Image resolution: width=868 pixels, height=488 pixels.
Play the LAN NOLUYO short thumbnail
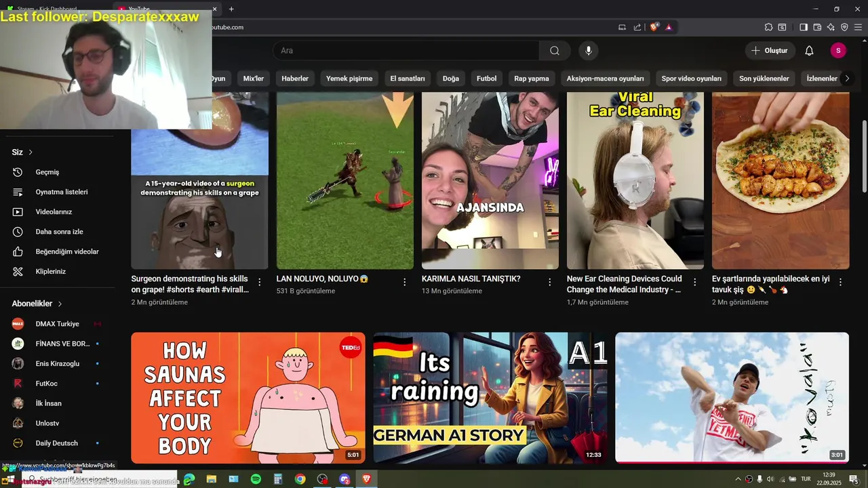coord(345,181)
